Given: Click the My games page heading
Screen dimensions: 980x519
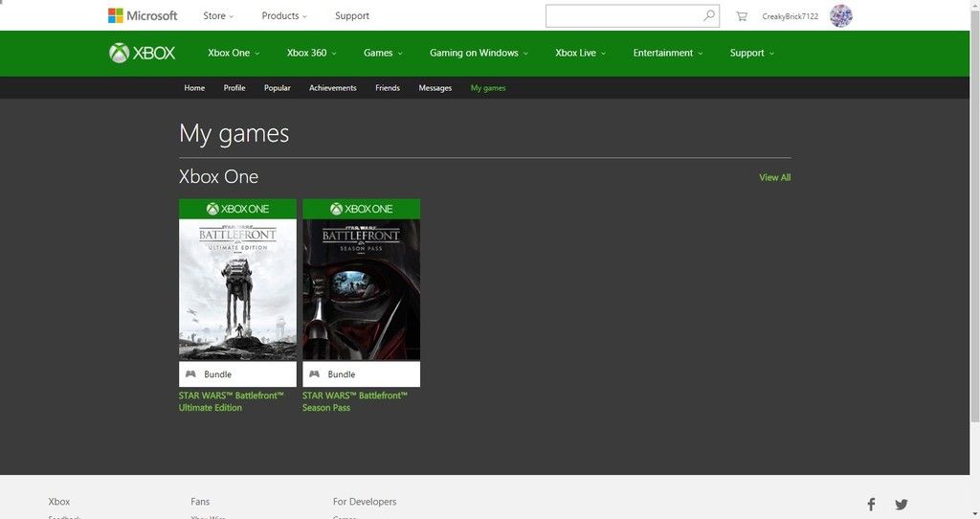Looking at the screenshot, I should tap(234, 133).
